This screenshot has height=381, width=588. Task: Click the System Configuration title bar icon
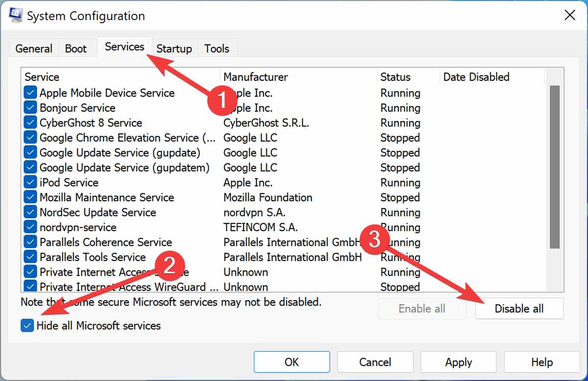click(16, 15)
